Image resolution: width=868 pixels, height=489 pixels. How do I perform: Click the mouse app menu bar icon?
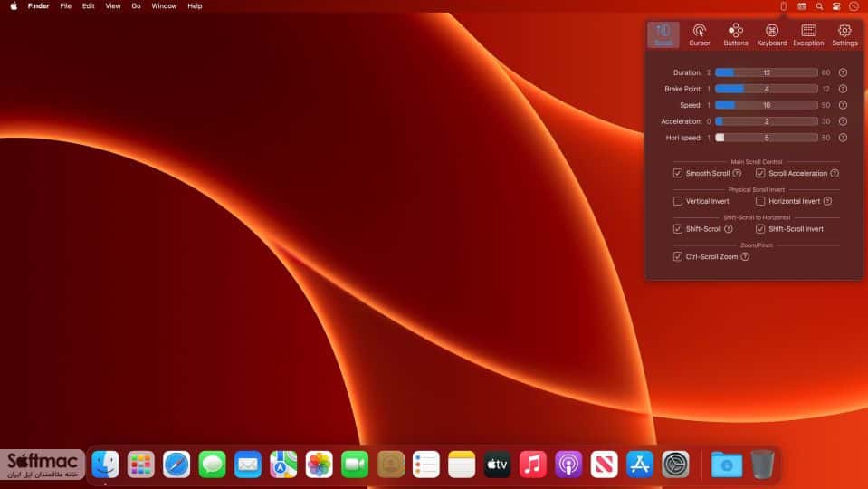pyautogui.click(x=783, y=6)
